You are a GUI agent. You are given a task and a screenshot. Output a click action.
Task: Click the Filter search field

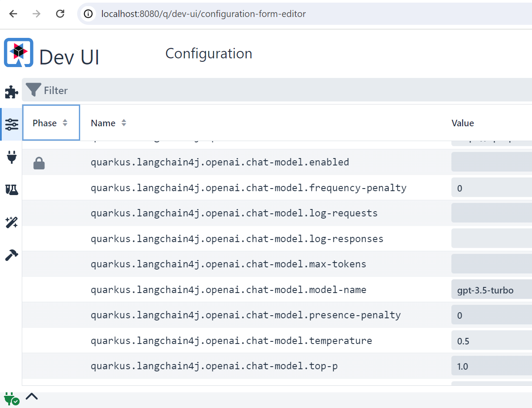tap(261, 91)
